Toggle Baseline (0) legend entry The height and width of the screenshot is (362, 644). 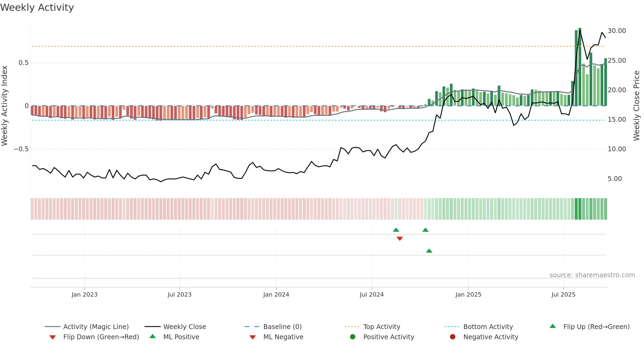coord(273,327)
